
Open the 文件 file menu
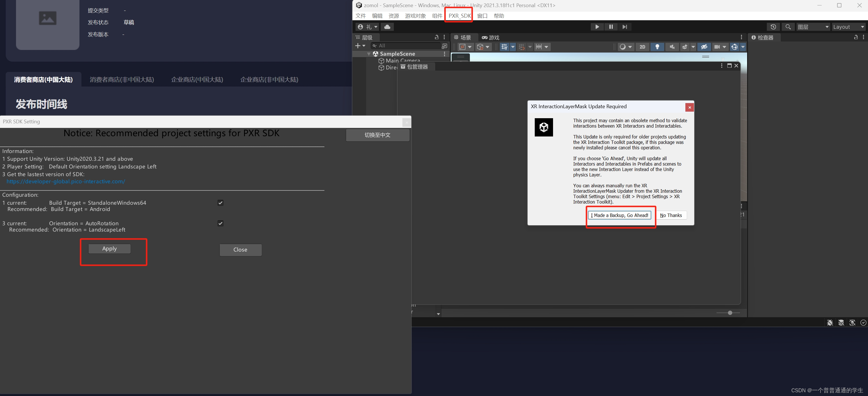(x=360, y=16)
